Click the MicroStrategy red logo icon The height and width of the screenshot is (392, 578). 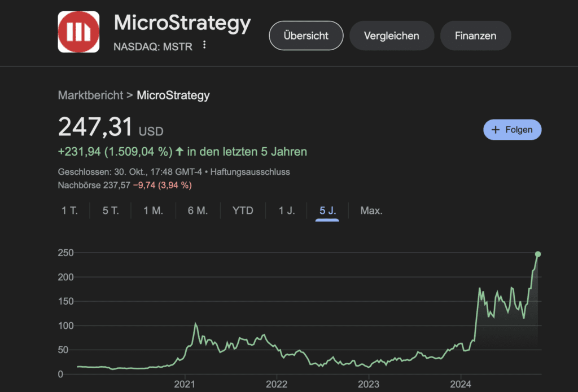pyautogui.click(x=78, y=32)
